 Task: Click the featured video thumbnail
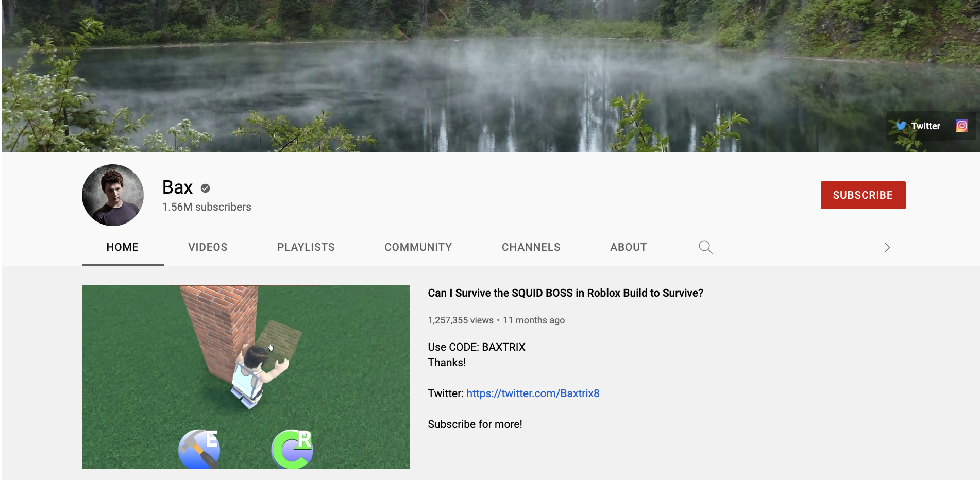pyautogui.click(x=246, y=377)
